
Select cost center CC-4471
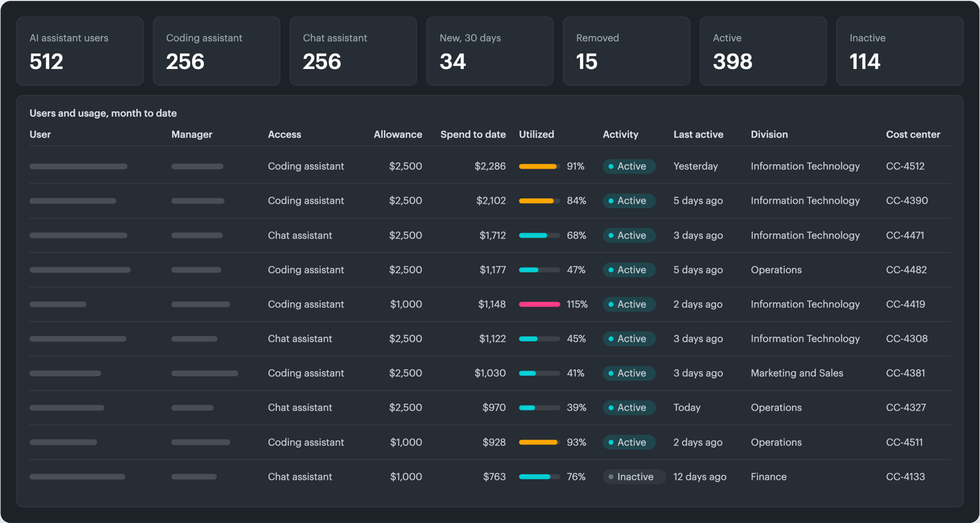905,235
